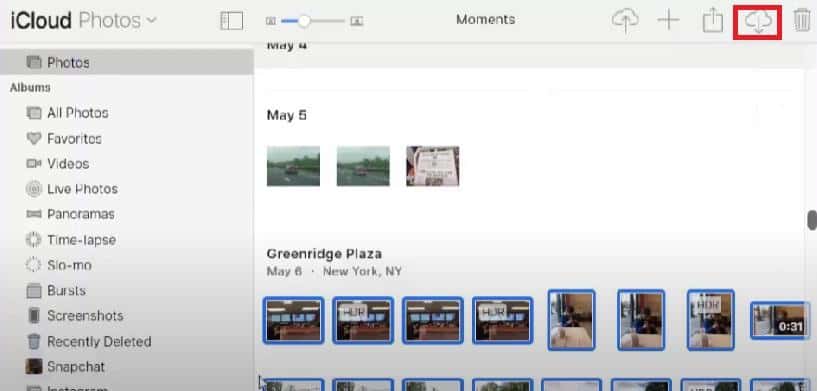This screenshot has width=817, height=391.
Task: Select the May 5 newspaper photo
Action: 433,166
